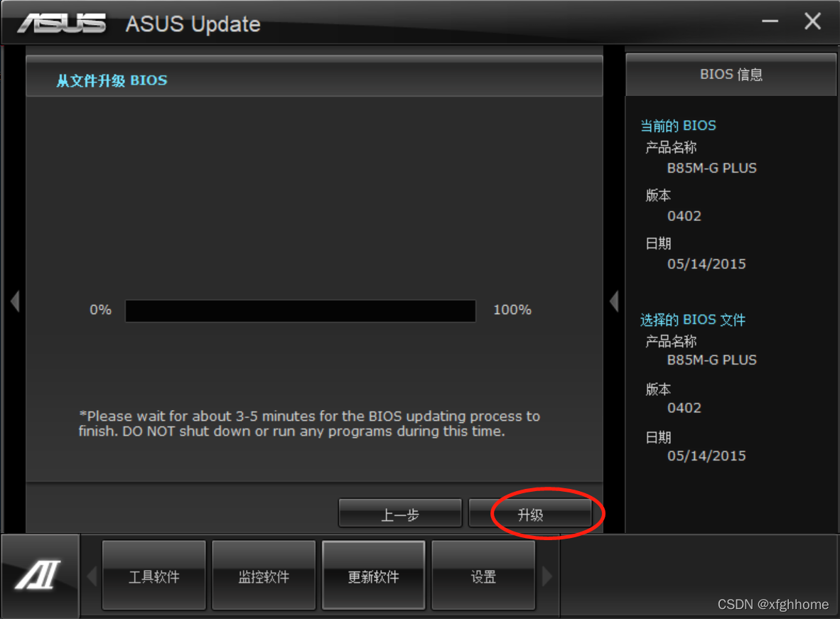Select the 当前的 BIOS section label
The width and height of the screenshot is (840, 619).
pyautogui.click(x=678, y=126)
